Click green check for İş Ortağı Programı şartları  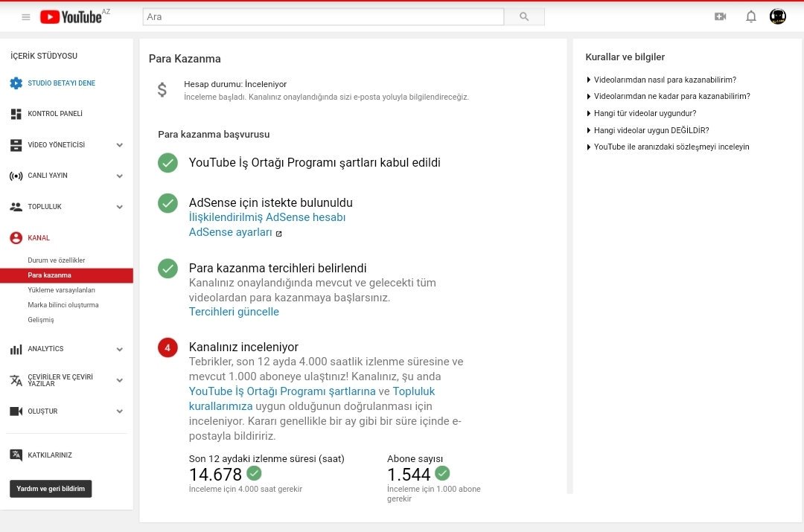click(x=167, y=162)
